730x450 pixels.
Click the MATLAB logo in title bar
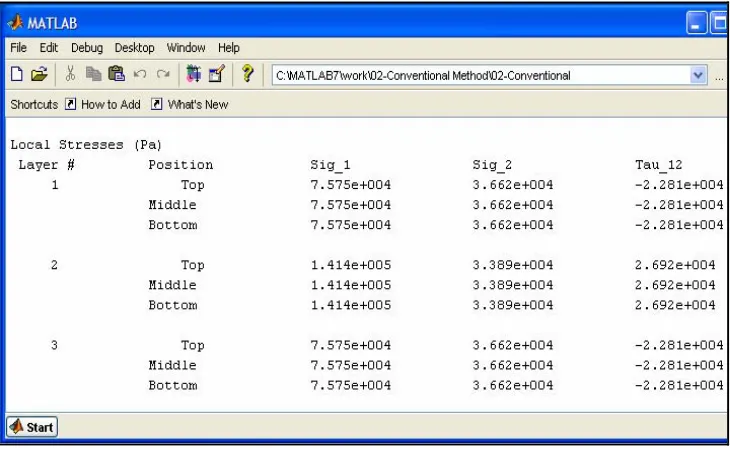(15, 22)
